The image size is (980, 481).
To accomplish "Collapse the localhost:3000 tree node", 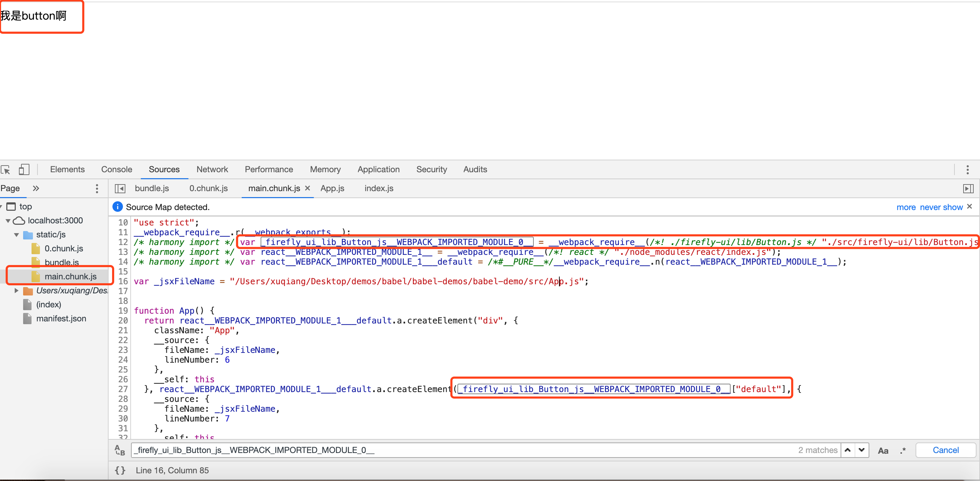I will 8,221.
